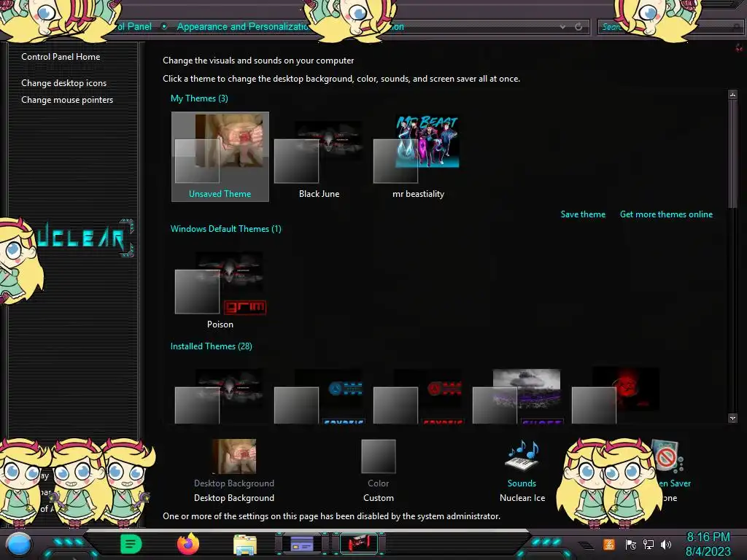Viewport: 747px width, 560px height.
Task: Launch Firefox from the taskbar
Action: click(188, 544)
